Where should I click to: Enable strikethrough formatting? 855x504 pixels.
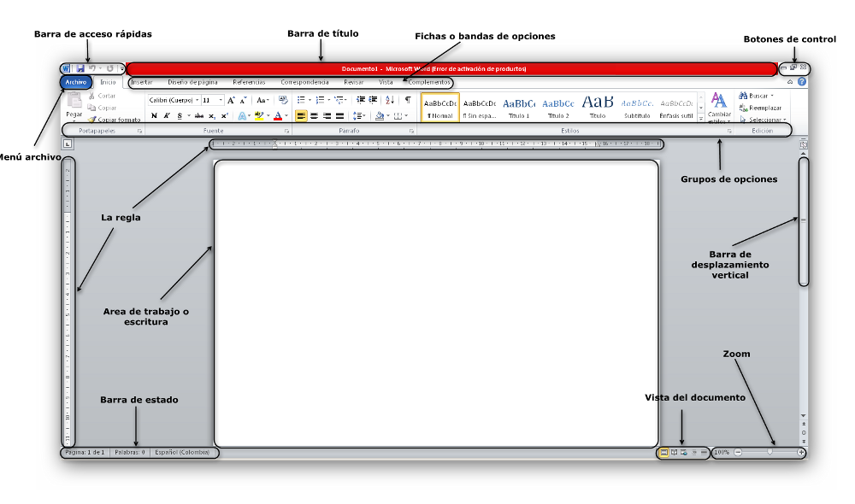click(x=198, y=115)
